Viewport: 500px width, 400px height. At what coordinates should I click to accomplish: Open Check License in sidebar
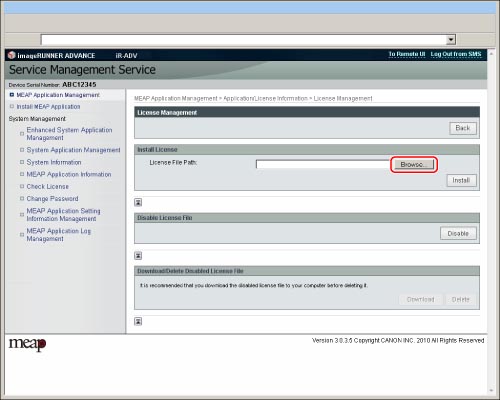point(47,187)
